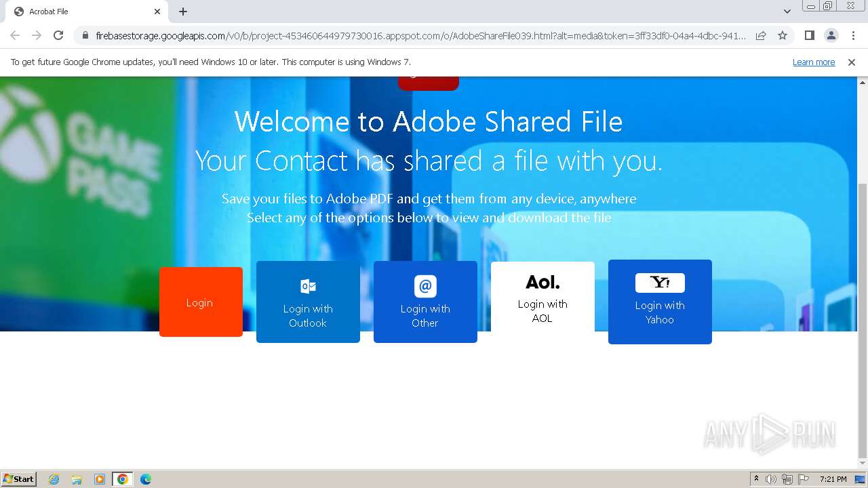Select Chrome in the taskbar

123,479
